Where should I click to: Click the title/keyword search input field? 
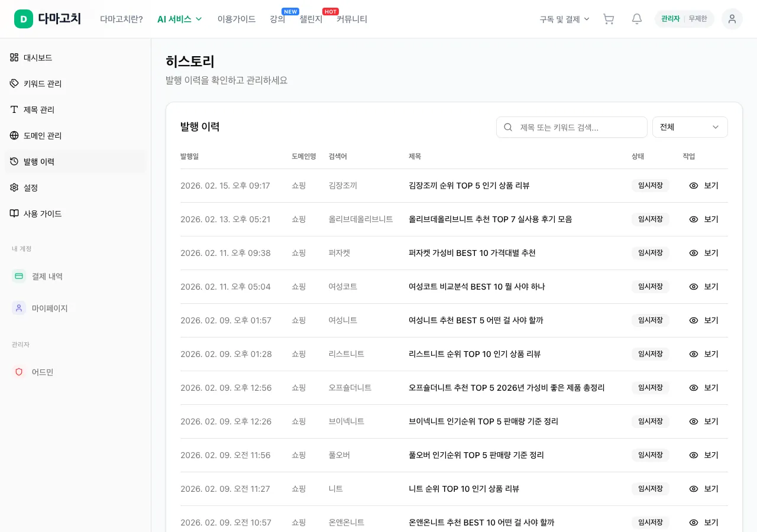(572, 127)
